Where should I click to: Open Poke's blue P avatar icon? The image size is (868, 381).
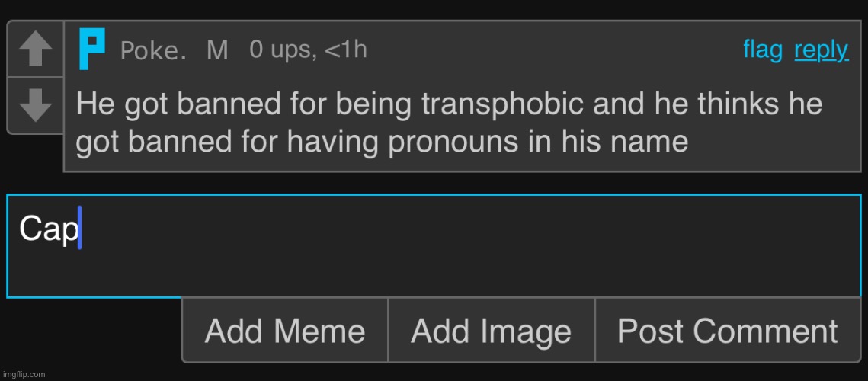[92, 50]
